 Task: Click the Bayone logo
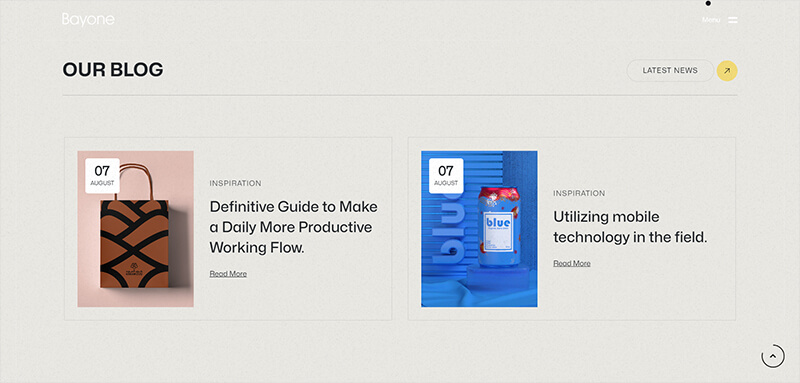(88, 20)
